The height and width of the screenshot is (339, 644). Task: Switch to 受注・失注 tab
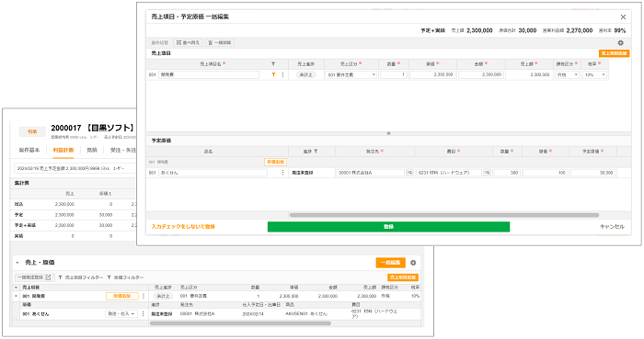(x=122, y=150)
